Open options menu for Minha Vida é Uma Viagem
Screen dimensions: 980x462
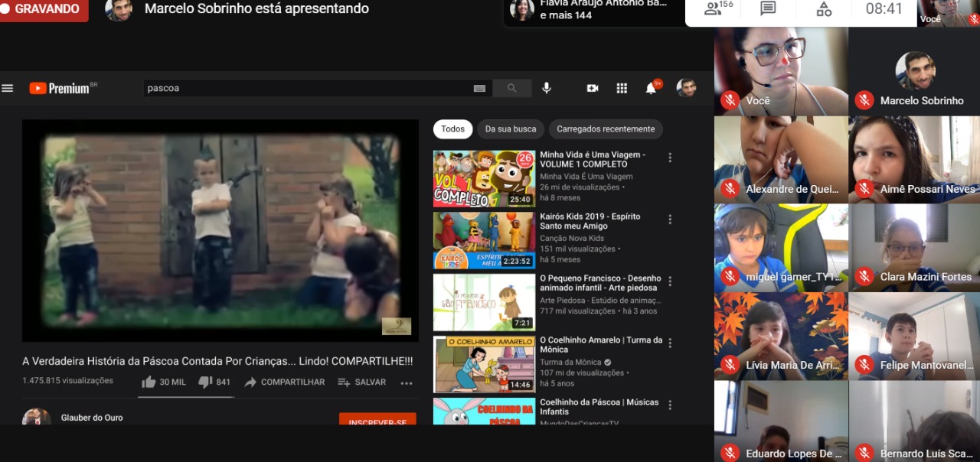pyautogui.click(x=670, y=158)
